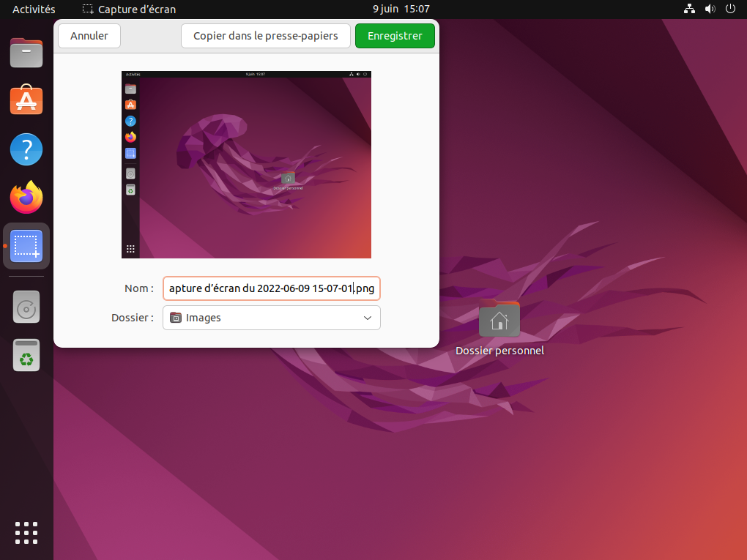Open the Help app in the dock
Image resolution: width=747 pixels, height=560 pixels.
pos(26,149)
